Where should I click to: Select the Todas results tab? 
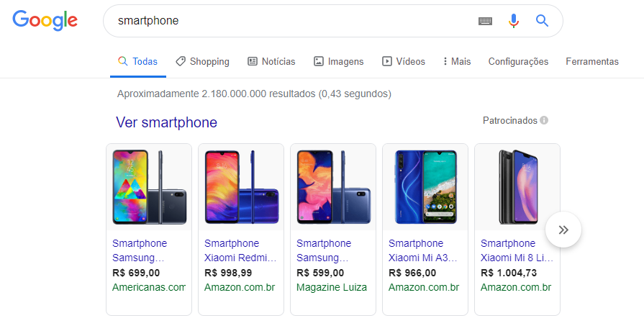pos(137,62)
